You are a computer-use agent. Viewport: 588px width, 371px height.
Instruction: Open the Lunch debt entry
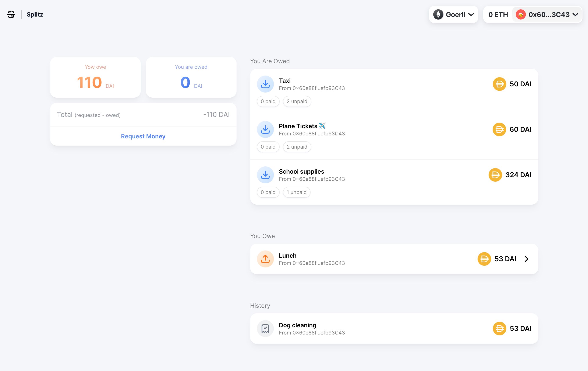(394, 259)
